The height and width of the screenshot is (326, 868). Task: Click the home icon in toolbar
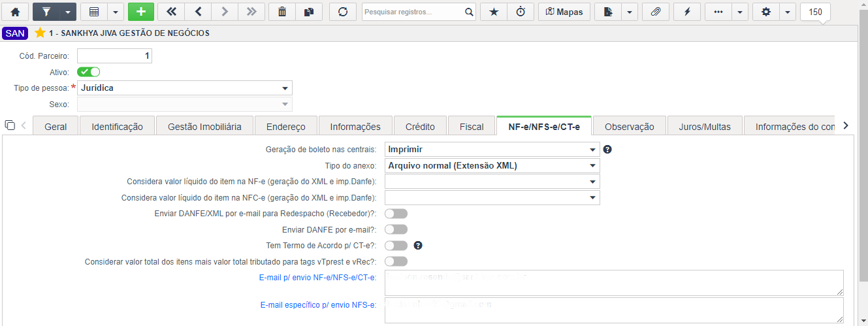15,12
